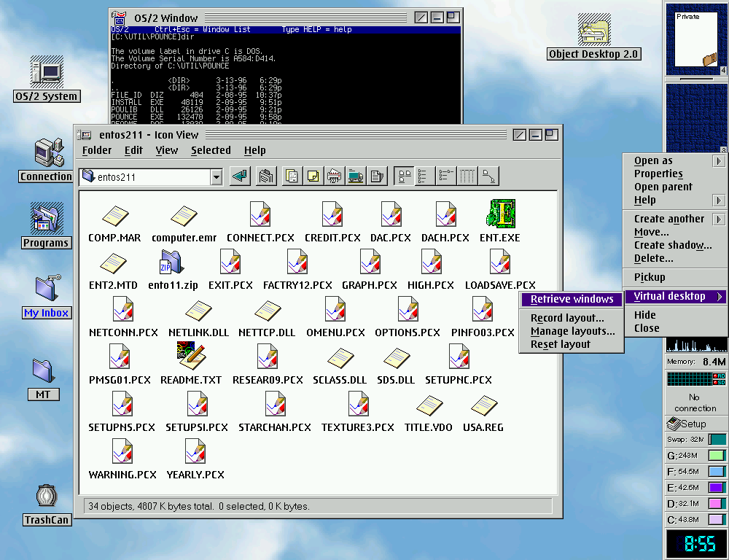Open the Help menu in entos211 window
The height and width of the screenshot is (560, 729).
point(254,150)
